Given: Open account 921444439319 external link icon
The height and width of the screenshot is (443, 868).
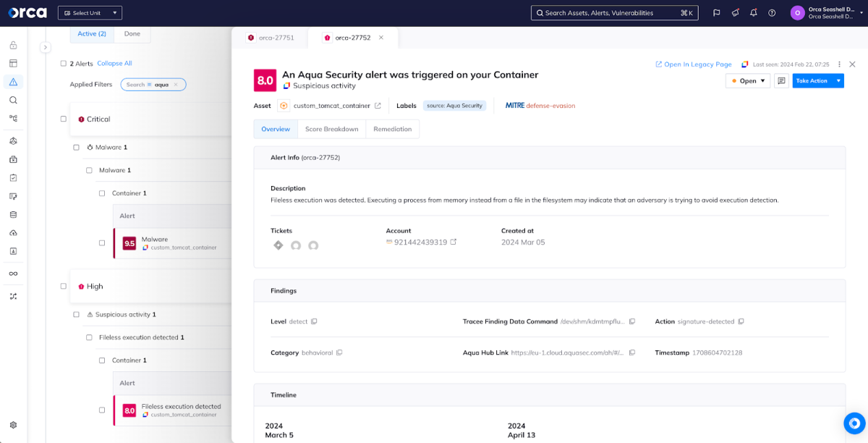Looking at the screenshot, I should (454, 242).
